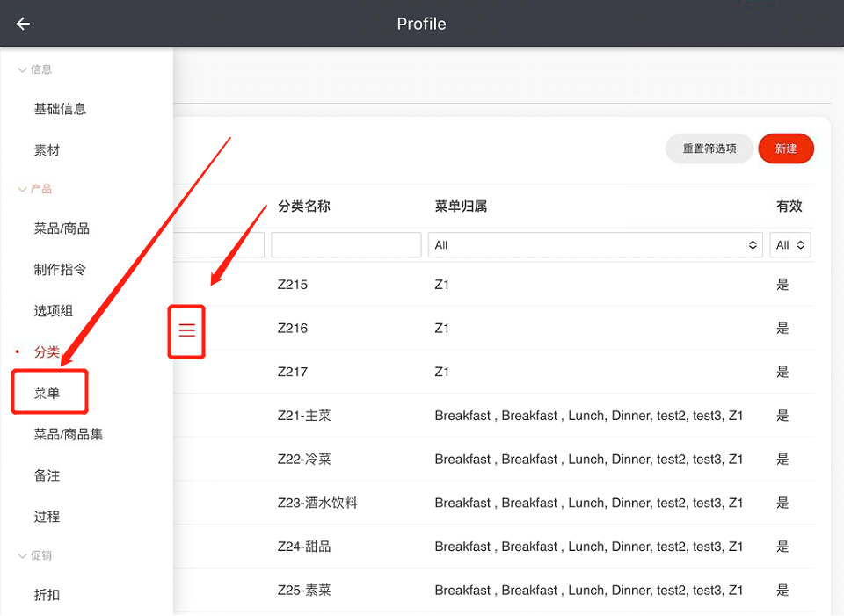Select 选项组 in the sidebar
Screen dimensions: 844x616
54,310
